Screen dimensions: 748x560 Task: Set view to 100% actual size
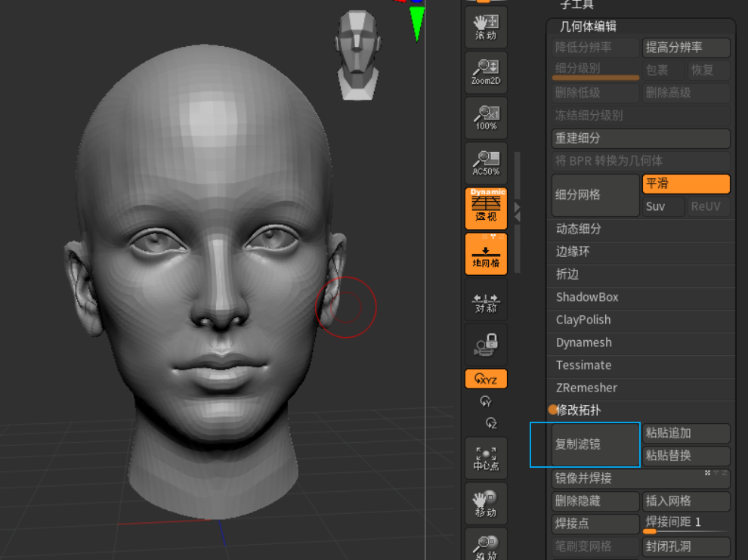(x=486, y=118)
